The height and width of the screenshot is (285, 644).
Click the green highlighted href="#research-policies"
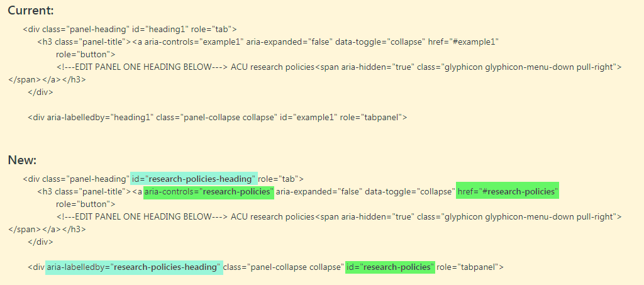508,192
